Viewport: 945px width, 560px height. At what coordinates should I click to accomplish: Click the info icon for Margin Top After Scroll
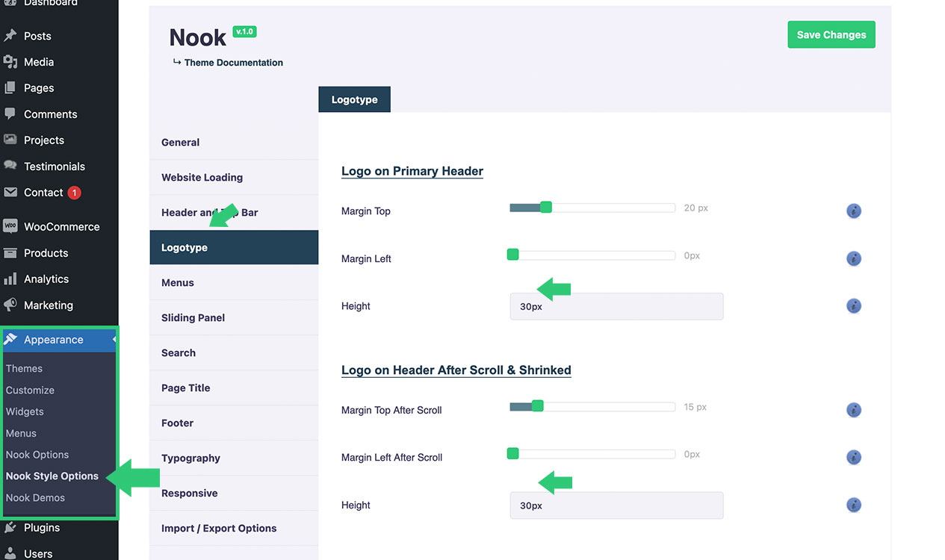click(854, 410)
